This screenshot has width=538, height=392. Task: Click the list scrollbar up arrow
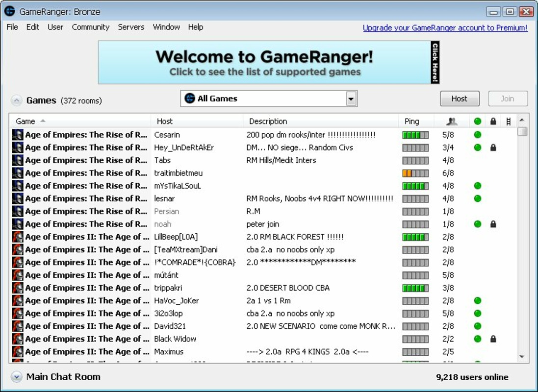pyautogui.click(x=522, y=120)
